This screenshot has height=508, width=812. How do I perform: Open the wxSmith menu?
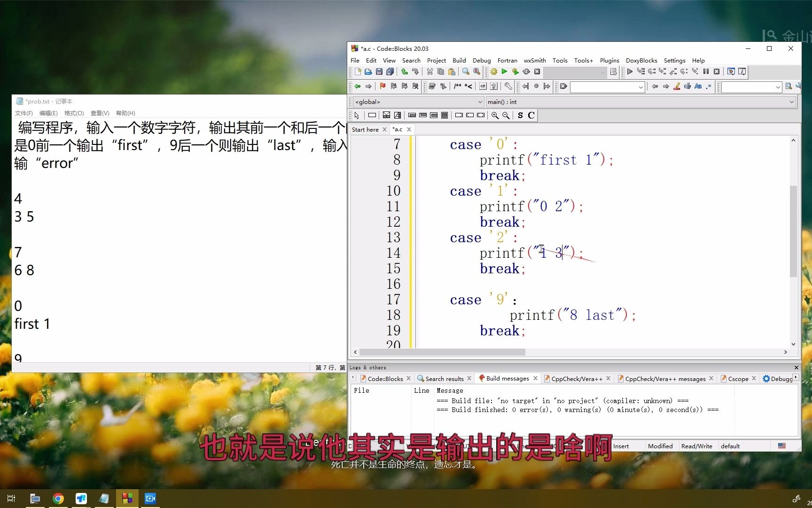[535, 61]
